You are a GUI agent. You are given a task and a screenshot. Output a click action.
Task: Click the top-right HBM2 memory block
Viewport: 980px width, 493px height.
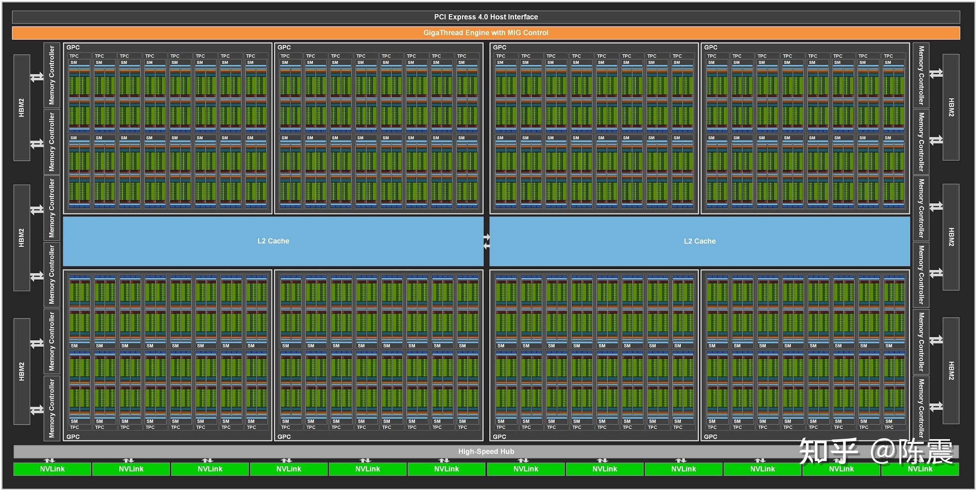[x=951, y=107]
